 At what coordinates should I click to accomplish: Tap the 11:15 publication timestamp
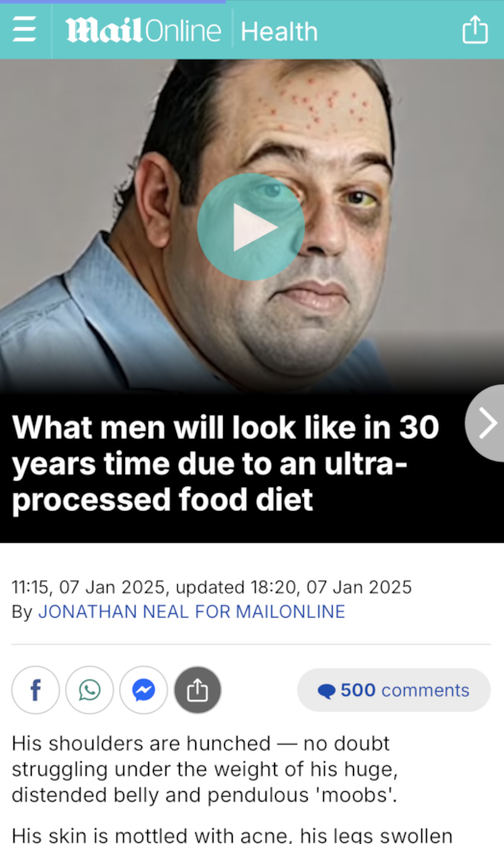88,587
